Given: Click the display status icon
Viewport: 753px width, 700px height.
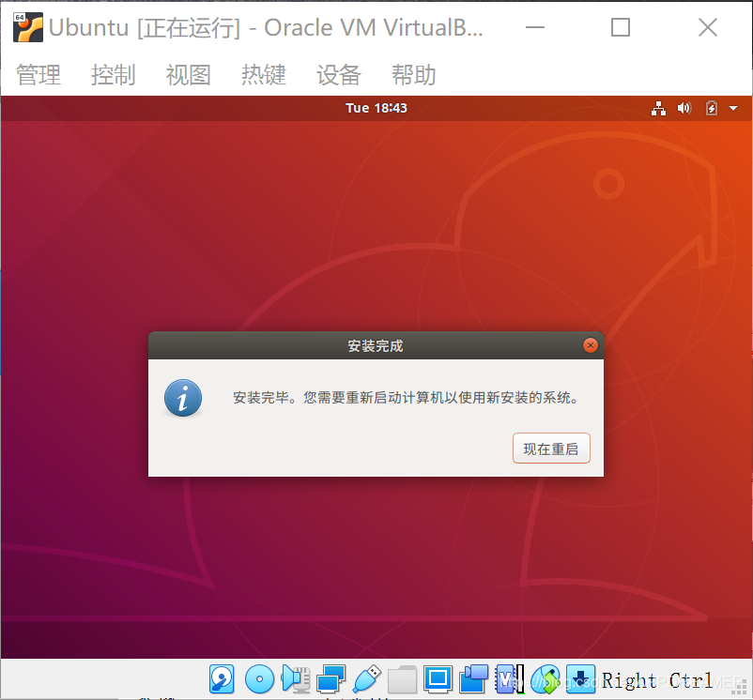Looking at the screenshot, I should (x=438, y=679).
